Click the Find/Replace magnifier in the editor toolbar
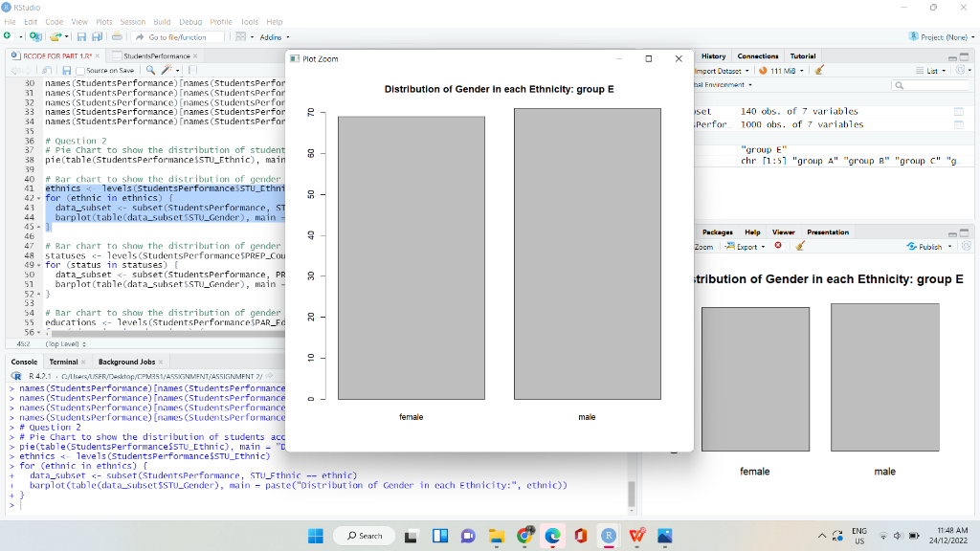The height and width of the screenshot is (551, 980). 150,71
